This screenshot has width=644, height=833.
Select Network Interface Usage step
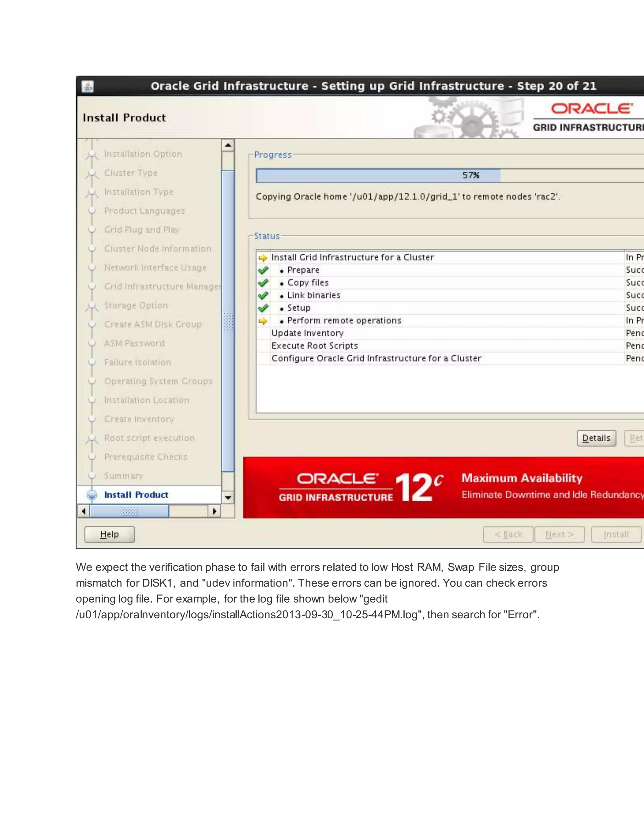point(155,268)
